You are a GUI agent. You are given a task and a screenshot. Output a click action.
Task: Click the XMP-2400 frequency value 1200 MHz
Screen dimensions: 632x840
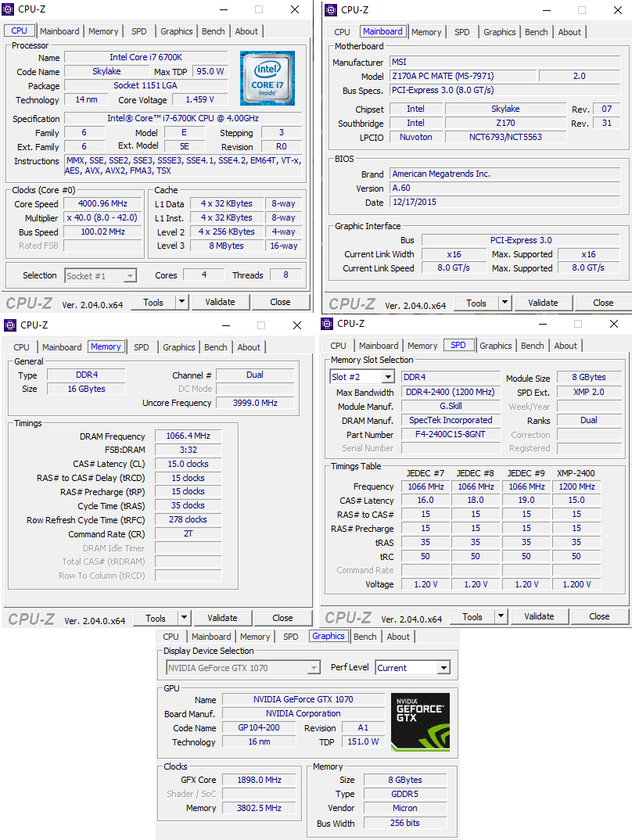(x=576, y=486)
